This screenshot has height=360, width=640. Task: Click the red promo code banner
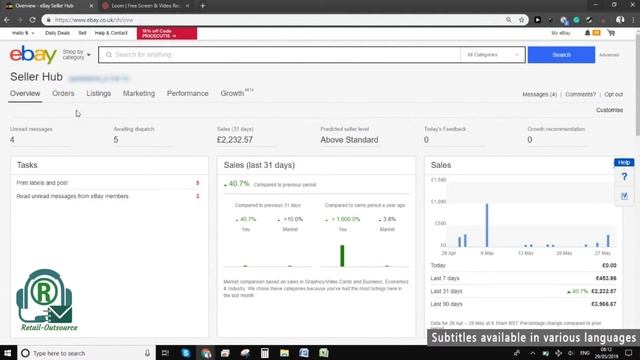[x=167, y=33]
